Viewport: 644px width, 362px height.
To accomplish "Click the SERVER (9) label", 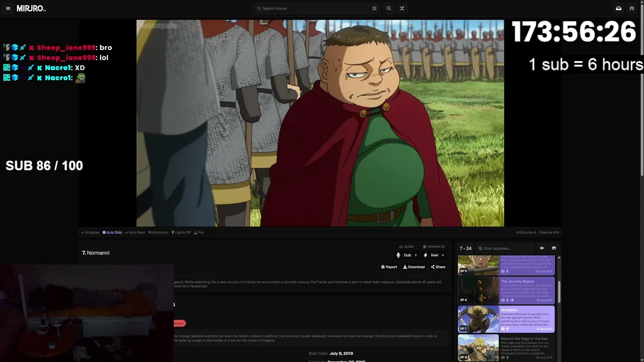I will 434,247.
